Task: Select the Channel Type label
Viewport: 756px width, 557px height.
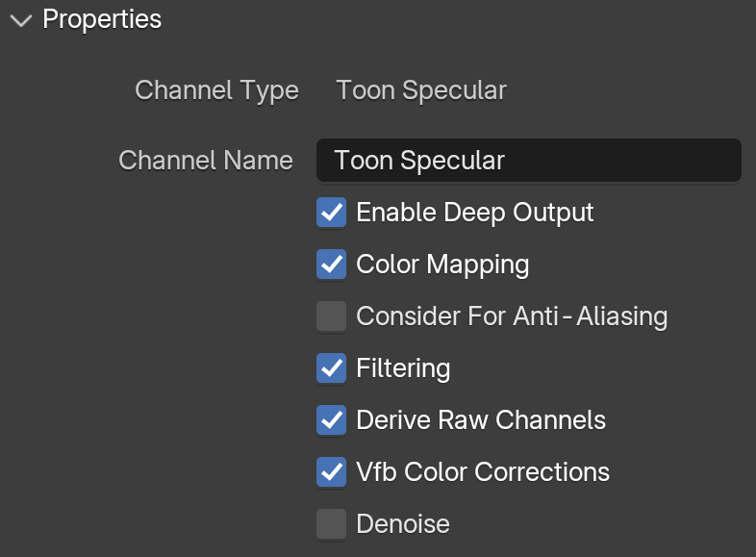Action: click(x=216, y=90)
